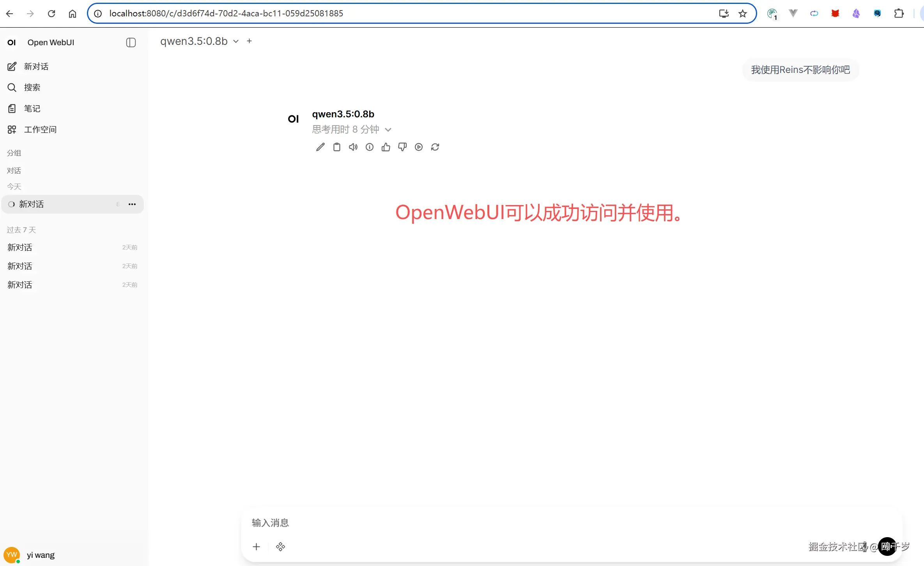The width and height of the screenshot is (924, 566).
Task: Rate the response with thumbs up
Action: 386,147
